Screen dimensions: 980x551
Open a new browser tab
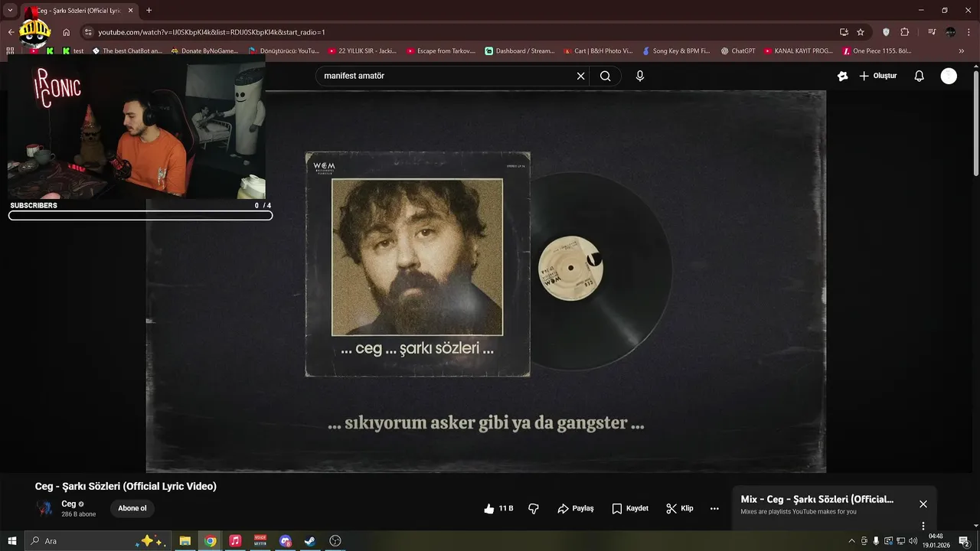pyautogui.click(x=149, y=10)
